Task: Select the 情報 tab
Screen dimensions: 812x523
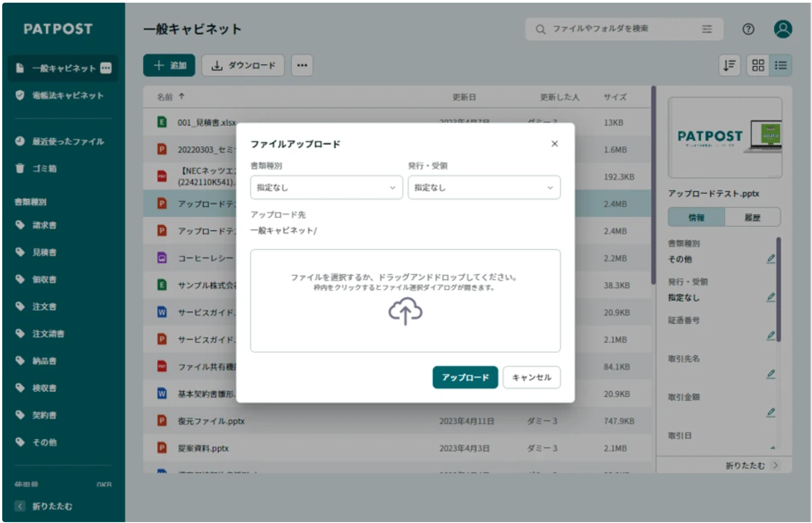Action: pos(696,218)
